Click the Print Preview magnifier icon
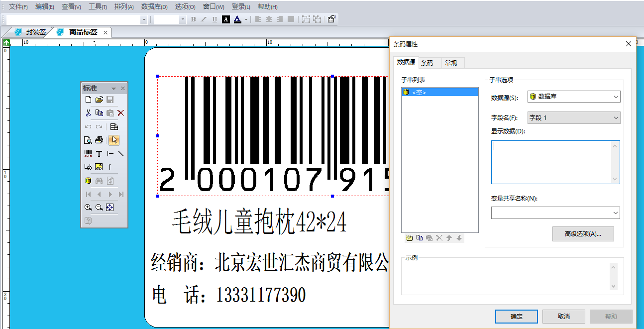Viewport: 644px width, 329px height. (x=88, y=140)
